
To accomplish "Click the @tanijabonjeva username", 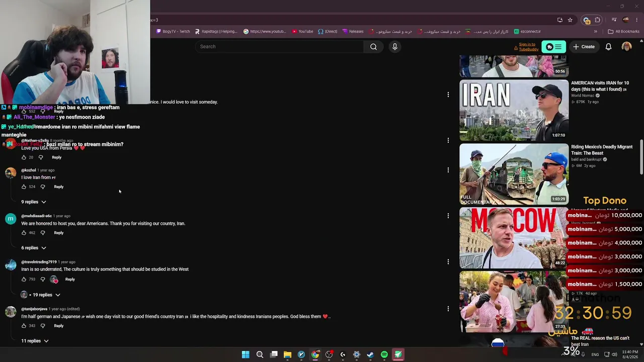I will (x=34, y=309).
